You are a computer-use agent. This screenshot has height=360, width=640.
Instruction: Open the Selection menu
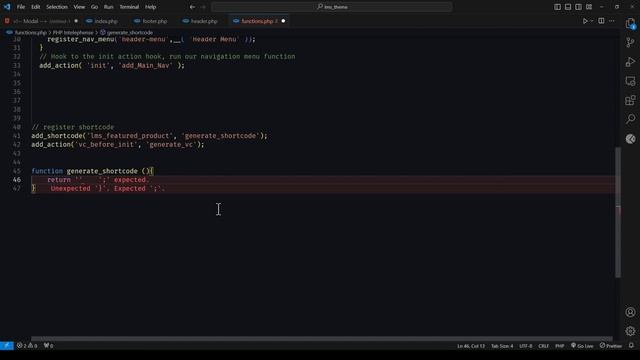click(x=57, y=7)
